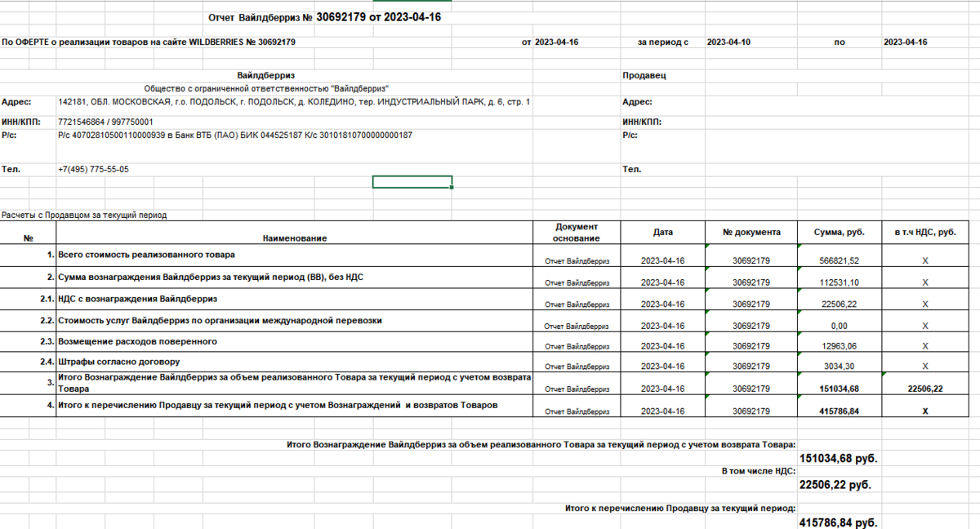Click the summary amount "151034,68 руб."

tap(839, 459)
